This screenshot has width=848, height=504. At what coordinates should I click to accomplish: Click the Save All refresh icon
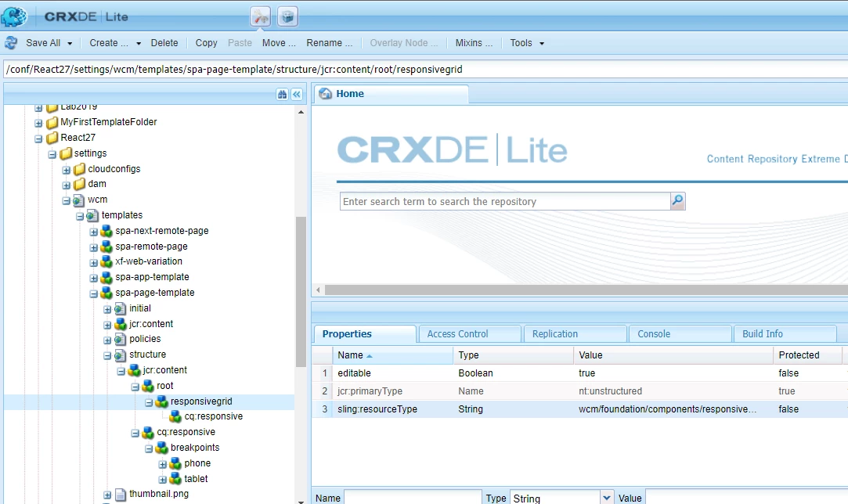click(11, 43)
